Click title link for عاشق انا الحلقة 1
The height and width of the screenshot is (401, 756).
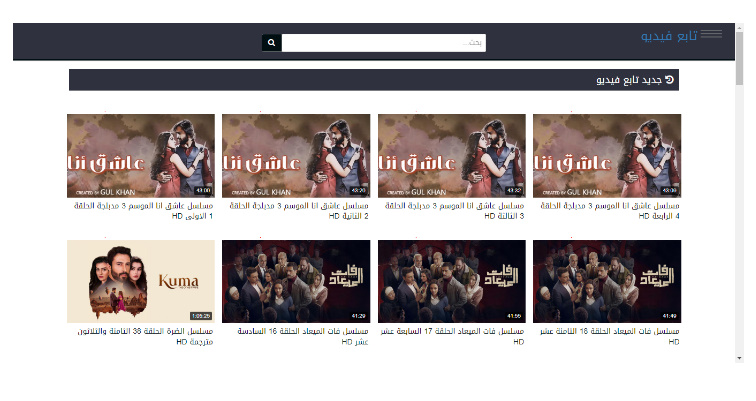point(146,210)
